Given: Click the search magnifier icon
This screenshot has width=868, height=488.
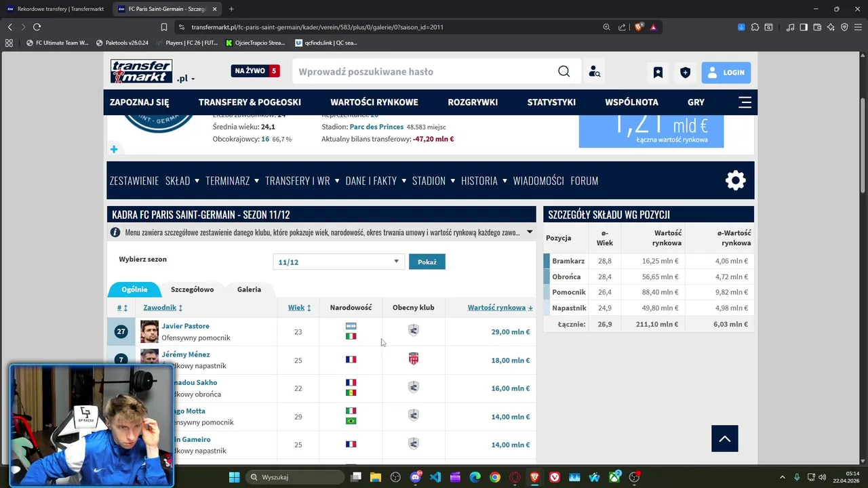Looking at the screenshot, I should (564, 72).
